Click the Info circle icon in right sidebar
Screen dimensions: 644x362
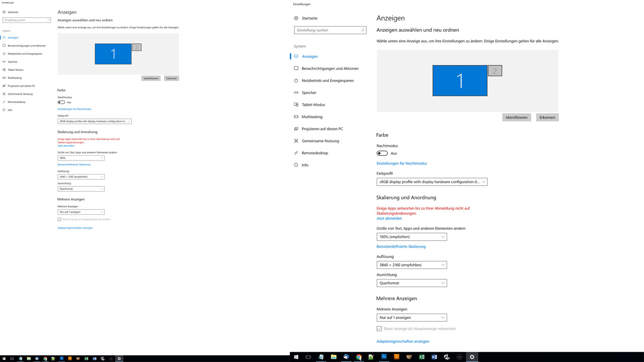click(296, 165)
